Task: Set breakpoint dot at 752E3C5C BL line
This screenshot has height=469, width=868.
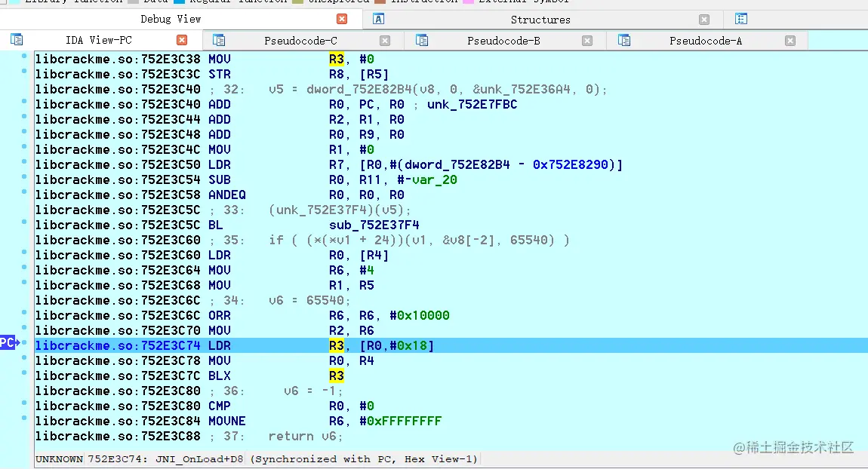Action: tap(24, 222)
